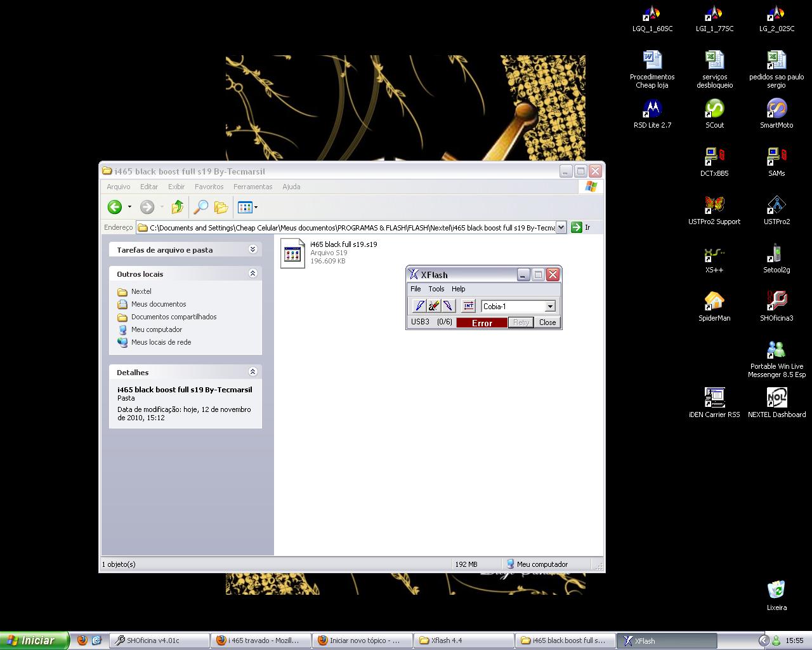Screen dimensions: 812x650
Task: Click NEXTEL Dashboard desktop icon
Action: [776, 404]
